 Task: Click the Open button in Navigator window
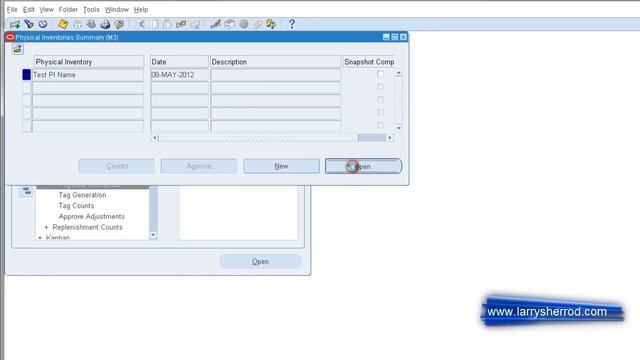[x=260, y=262]
